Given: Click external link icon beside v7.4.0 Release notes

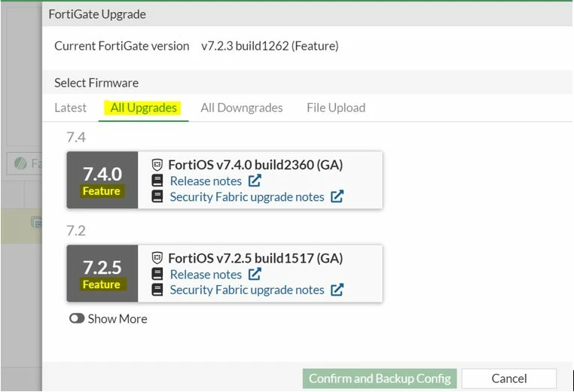Looking at the screenshot, I should click(x=255, y=181).
